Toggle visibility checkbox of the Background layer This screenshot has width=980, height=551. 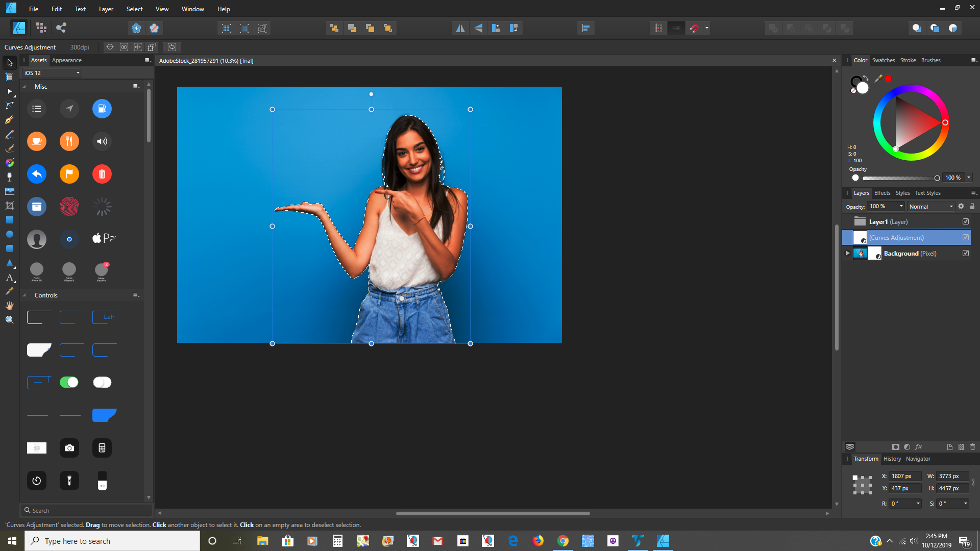pos(965,253)
